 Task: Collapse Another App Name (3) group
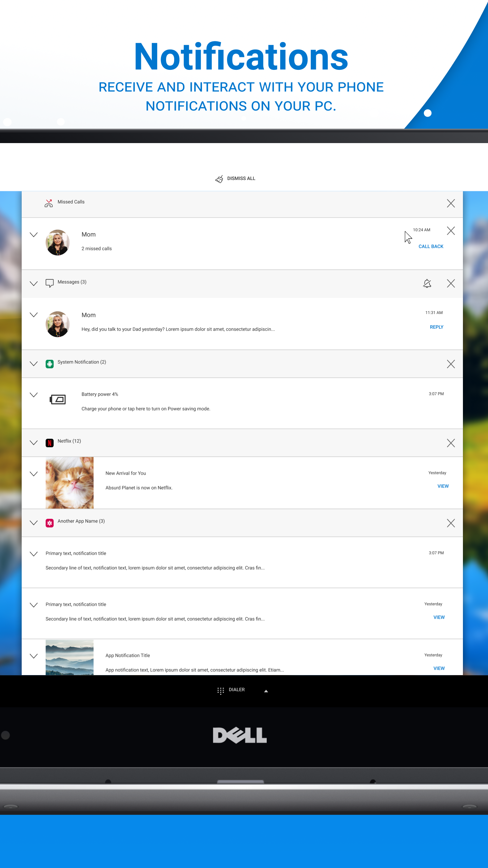tap(34, 522)
